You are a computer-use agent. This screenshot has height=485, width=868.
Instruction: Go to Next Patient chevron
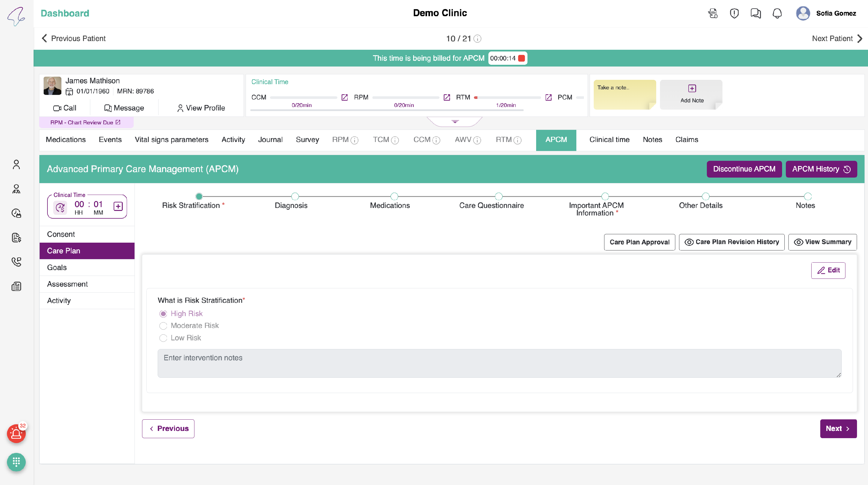coord(860,38)
